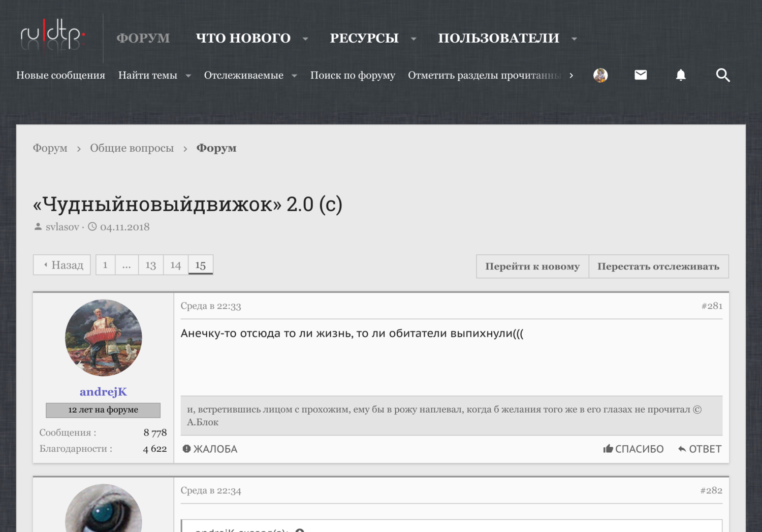Click the 12 лет на форуме badge

(x=103, y=410)
